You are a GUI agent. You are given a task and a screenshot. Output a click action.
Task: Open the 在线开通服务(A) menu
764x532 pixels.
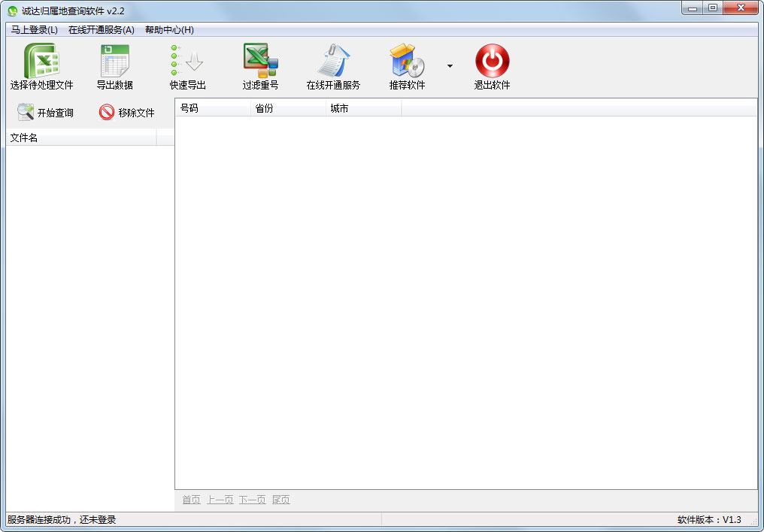[101, 30]
